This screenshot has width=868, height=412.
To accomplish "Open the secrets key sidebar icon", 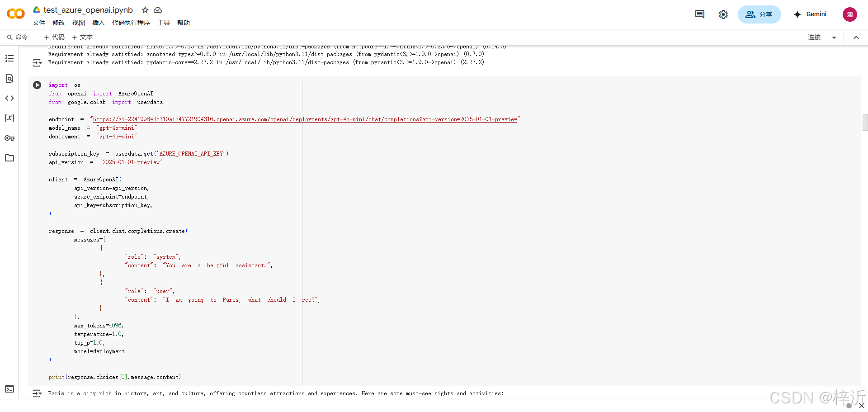I will point(9,138).
